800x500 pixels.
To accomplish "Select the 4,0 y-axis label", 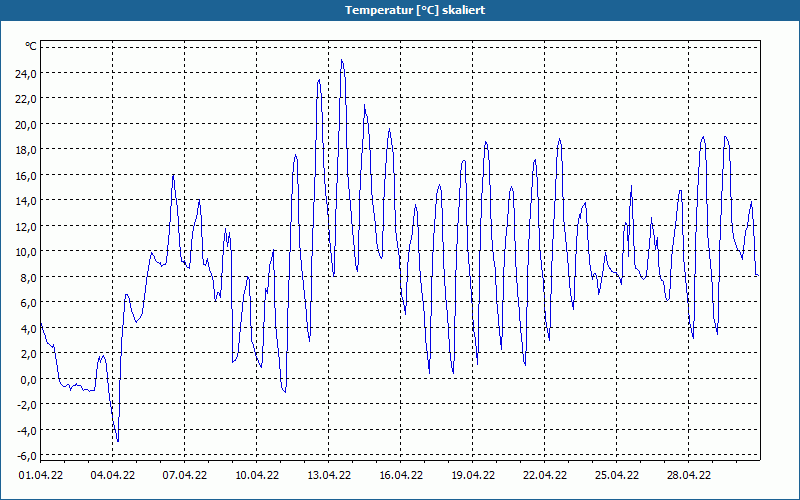I will pos(29,328).
